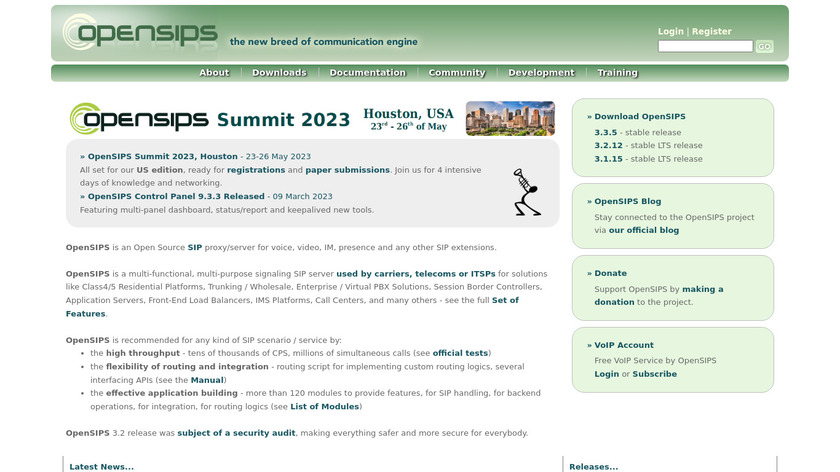Click the OpenSIPS Blog sidebar heading
The height and width of the screenshot is (472, 840).
pyautogui.click(x=627, y=201)
